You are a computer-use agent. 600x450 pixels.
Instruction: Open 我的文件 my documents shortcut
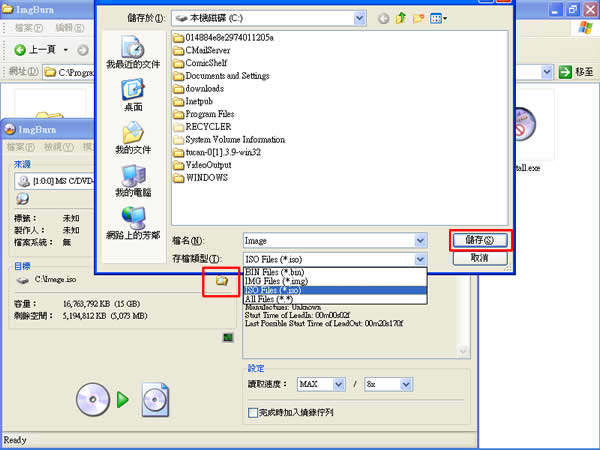(x=133, y=138)
